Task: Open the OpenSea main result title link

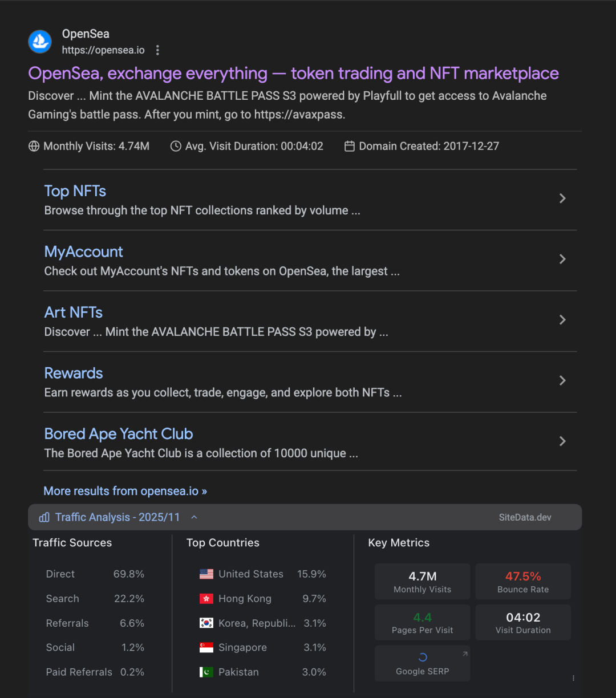Action: pyautogui.click(x=293, y=74)
